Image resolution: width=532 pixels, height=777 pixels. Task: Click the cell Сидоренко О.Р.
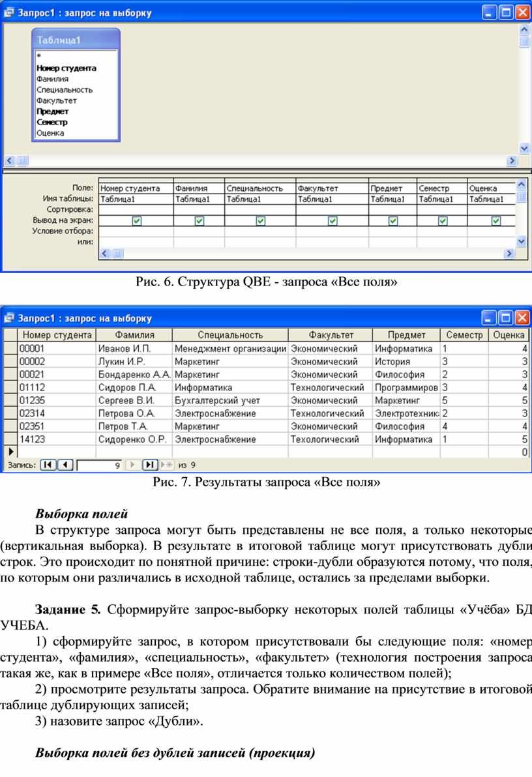coord(134,439)
